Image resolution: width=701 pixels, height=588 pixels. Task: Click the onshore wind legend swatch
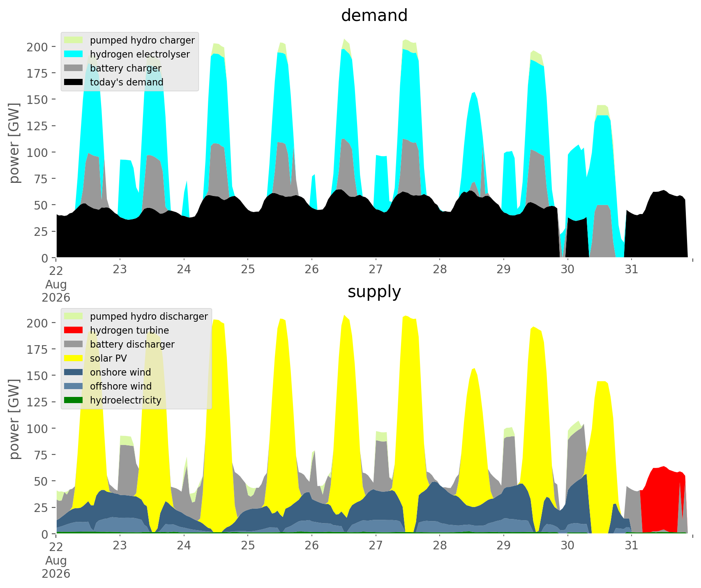coord(74,372)
